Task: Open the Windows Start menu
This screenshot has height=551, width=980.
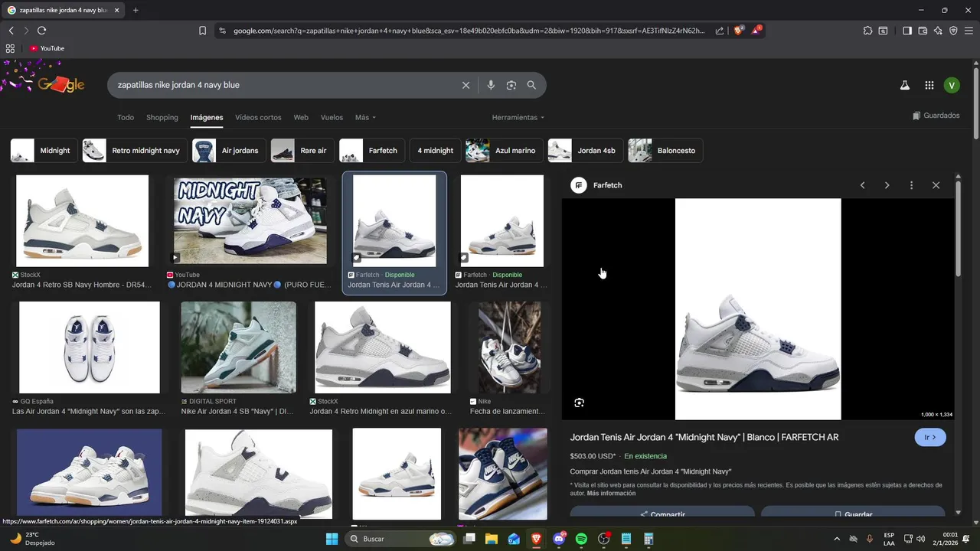Action: coord(332,539)
